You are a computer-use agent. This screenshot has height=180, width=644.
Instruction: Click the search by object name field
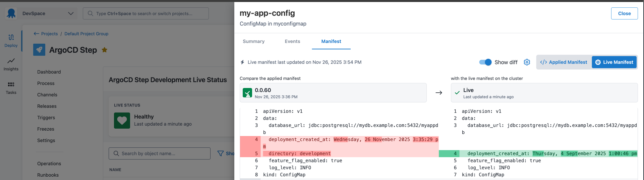[x=160, y=153]
